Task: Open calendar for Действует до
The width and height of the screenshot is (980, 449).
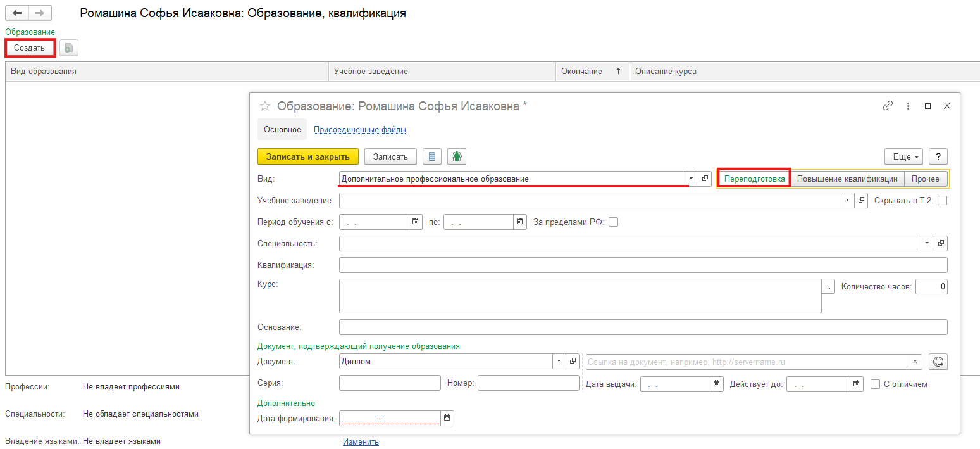Action: (857, 384)
